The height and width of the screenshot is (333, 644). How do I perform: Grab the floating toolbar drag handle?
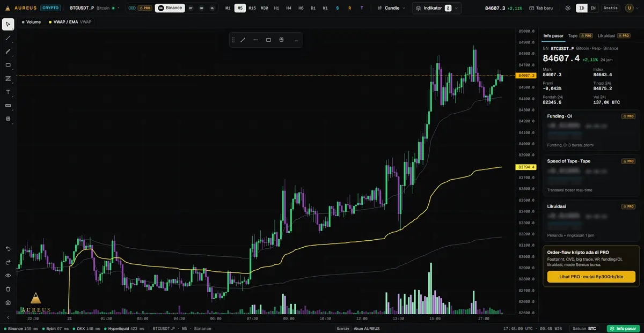[233, 40]
